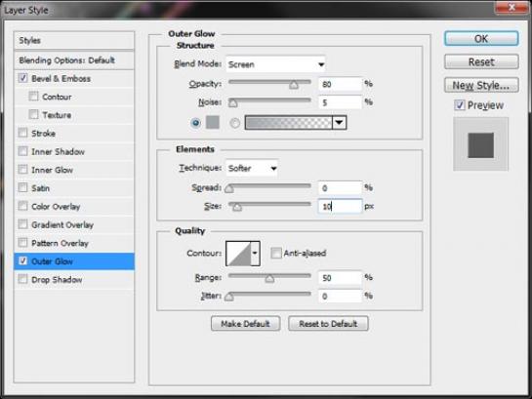Open the gradient editor bar
This screenshot has height=399, width=532.
tap(288, 123)
